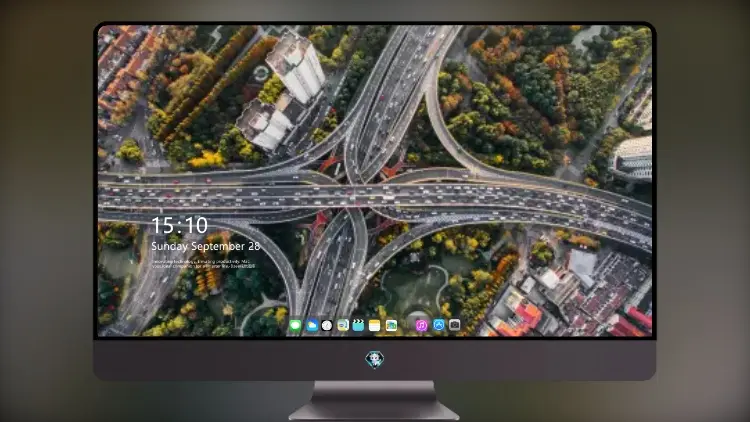Open the Clock app in the dock
This screenshot has width=750, height=422.
pos(327,325)
